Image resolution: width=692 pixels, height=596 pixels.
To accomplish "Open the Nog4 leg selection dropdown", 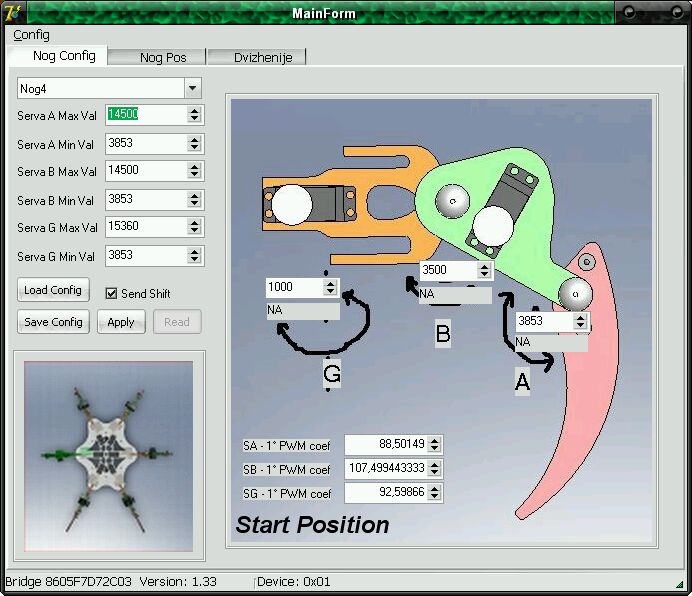I will coord(193,89).
